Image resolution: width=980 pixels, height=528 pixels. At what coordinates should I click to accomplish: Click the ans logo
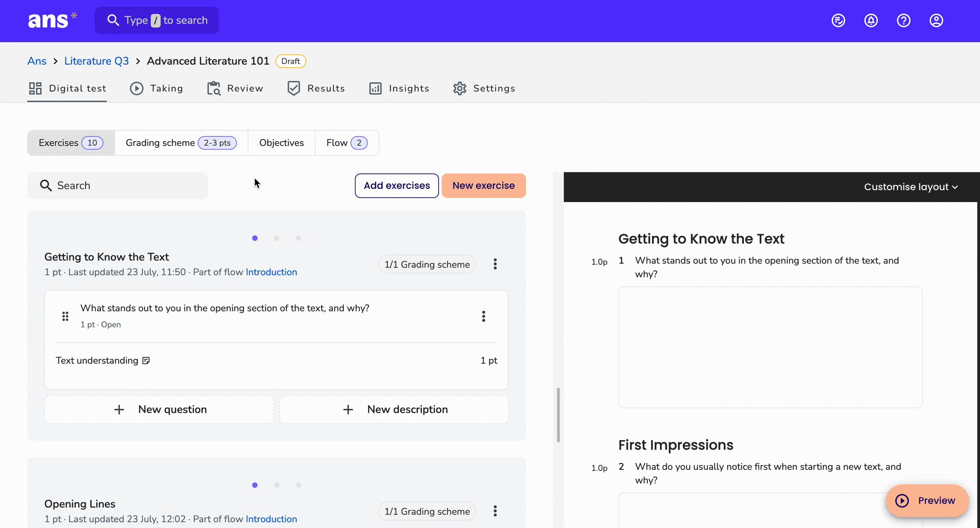52,20
